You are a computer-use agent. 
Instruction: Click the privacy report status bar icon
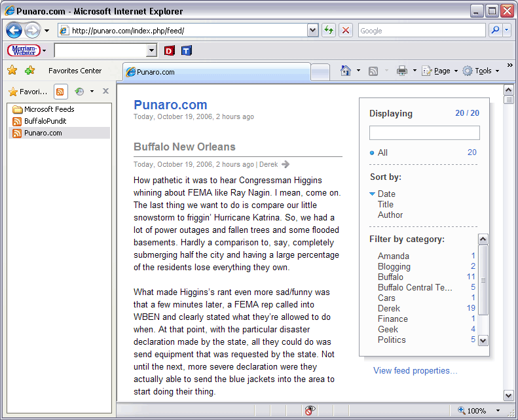point(310,410)
